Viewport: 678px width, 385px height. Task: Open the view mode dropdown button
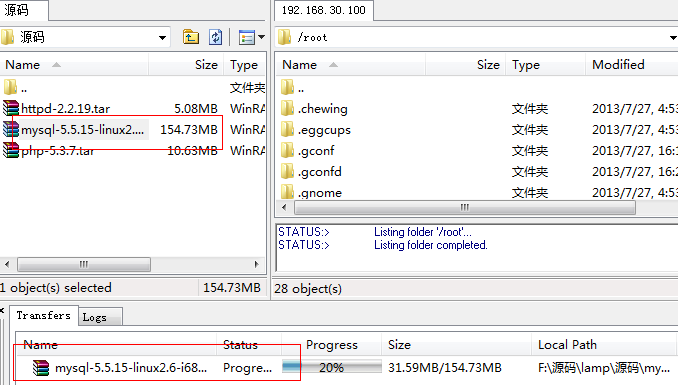coord(252,37)
